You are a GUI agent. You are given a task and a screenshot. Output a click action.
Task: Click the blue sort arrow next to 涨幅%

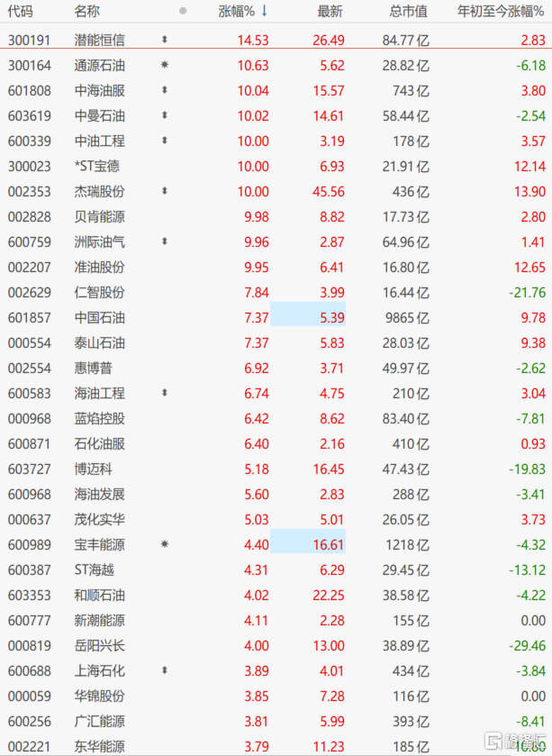[264, 11]
